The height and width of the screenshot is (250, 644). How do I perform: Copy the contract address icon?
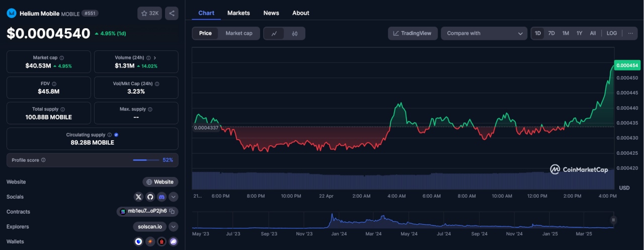click(172, 211)
